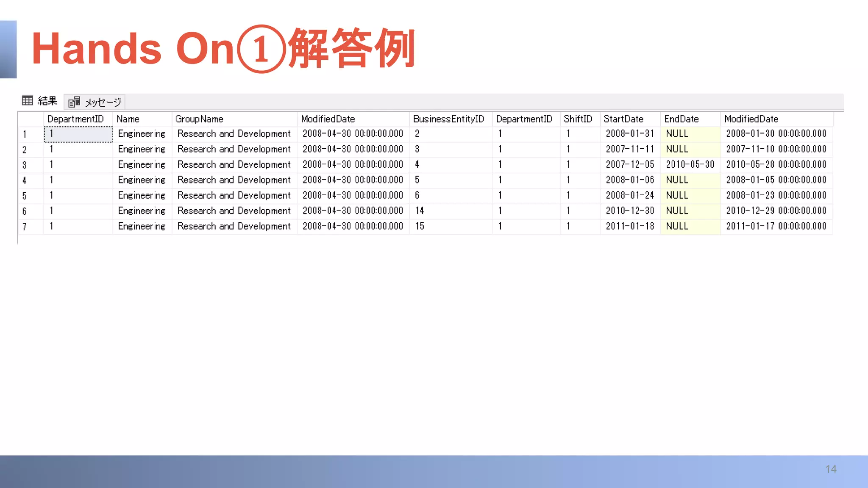The width and height of the screenshot is (868, 488).
Task: Click Research and Development cell in row 4
Action: [234, 180]
